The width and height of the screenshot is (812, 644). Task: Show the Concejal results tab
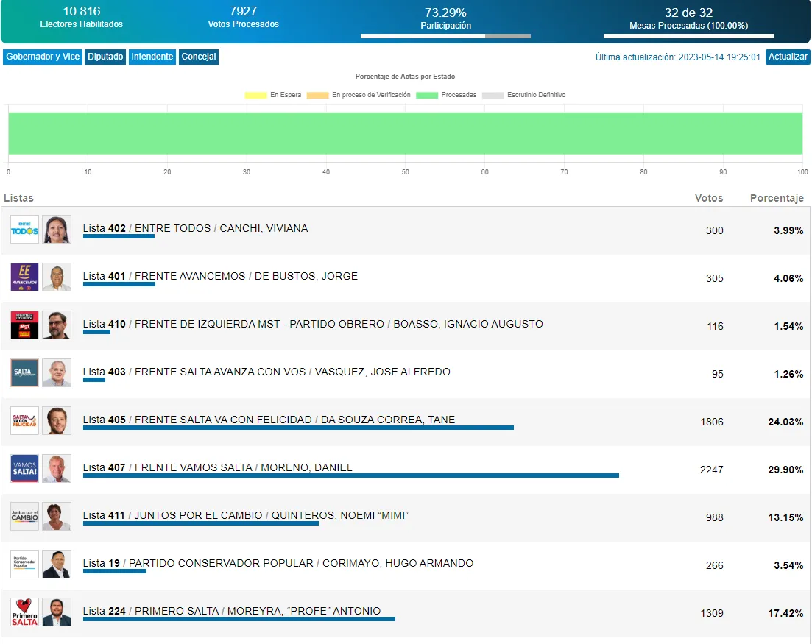(x=199, y=57)
